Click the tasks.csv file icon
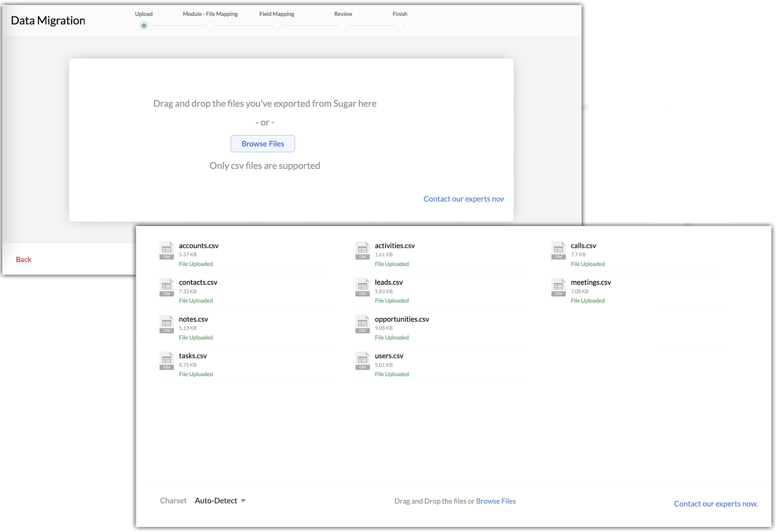This screenshot has width=778, height=532. tap(166, 361)
